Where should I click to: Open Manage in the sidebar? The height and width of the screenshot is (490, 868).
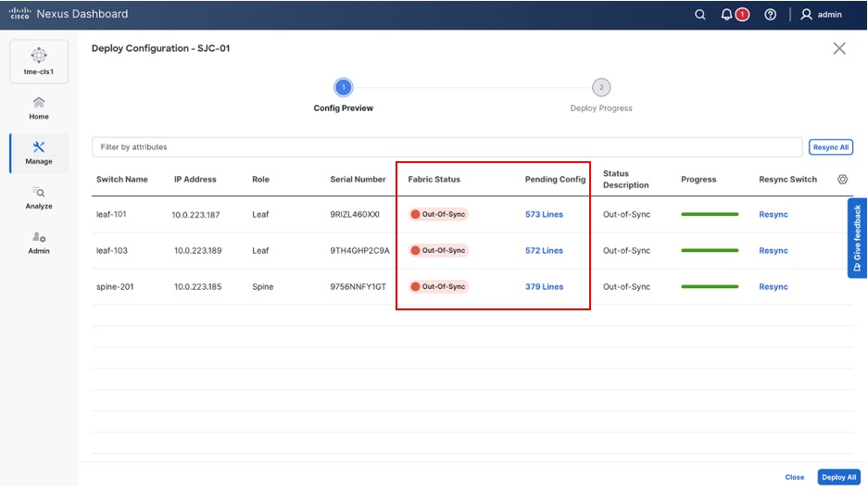point(39,154)
